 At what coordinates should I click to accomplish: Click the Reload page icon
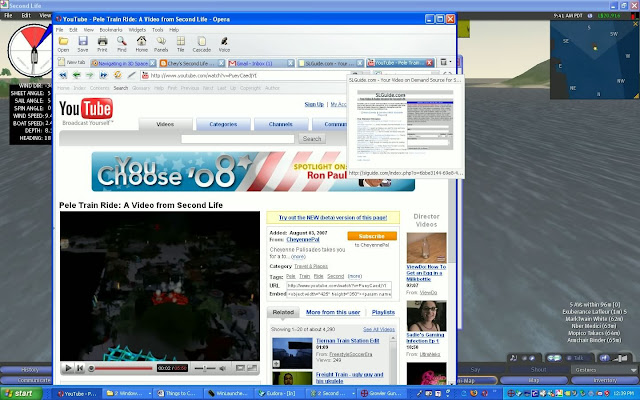[118, 75]
